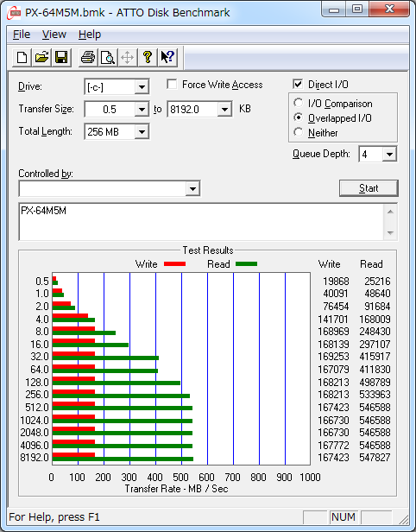Close the ATTO Disk Benchmark window
Image resolution: width=416 pixels, height=532 pixels.
tap(389, 9)
